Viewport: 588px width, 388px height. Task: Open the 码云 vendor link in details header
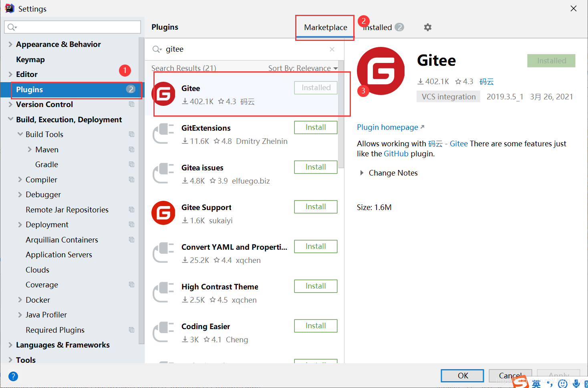point(486,81)
